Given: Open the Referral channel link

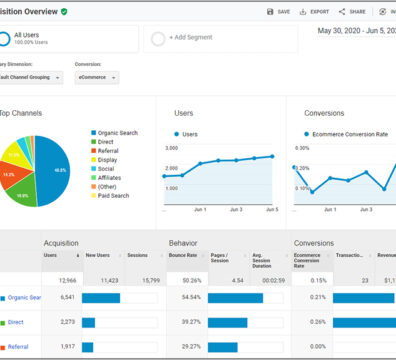Looking at the screenshot, I should (x=18, y=347).
